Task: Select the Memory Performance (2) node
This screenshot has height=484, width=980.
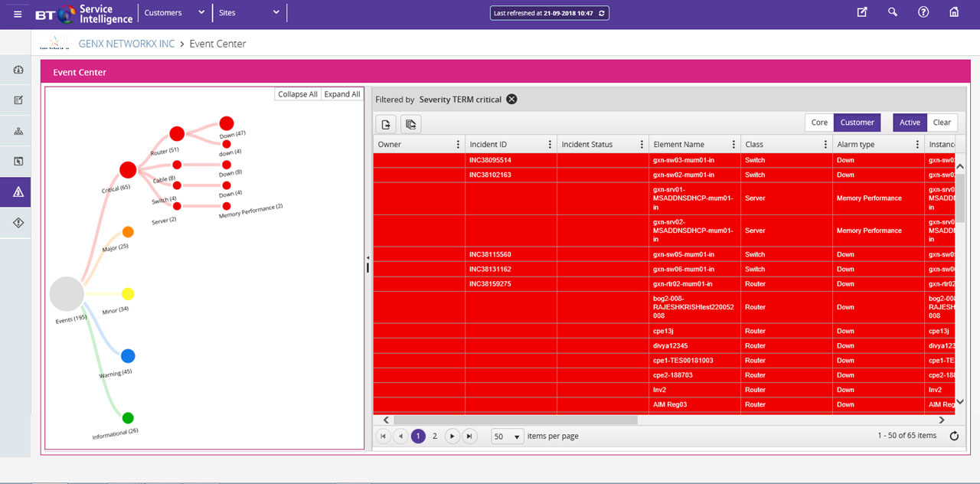Action: [x=226, y=206]
